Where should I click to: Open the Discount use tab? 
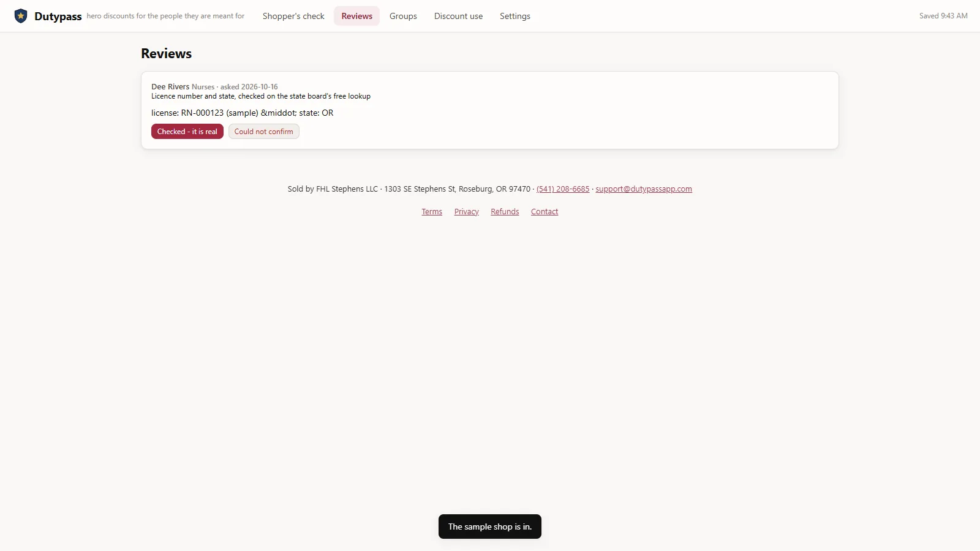[x=458, y=16]
